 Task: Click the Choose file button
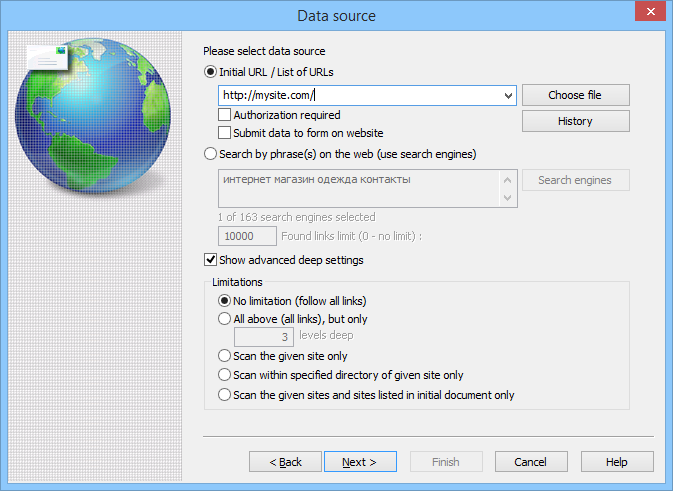575,96
